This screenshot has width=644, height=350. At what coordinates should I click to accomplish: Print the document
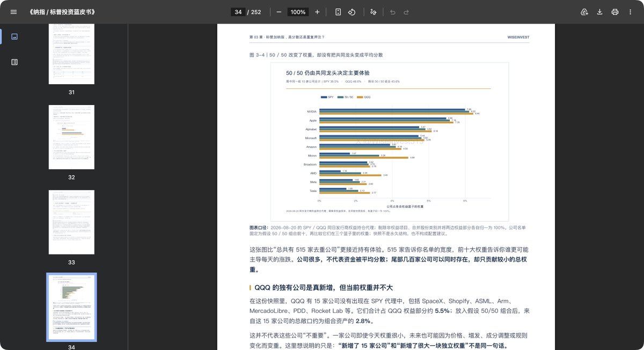click(x=615, y=12)
